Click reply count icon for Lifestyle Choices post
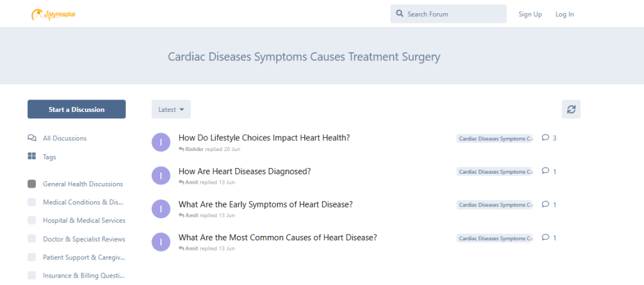This screenshot has height=285, width=644. 545,138
